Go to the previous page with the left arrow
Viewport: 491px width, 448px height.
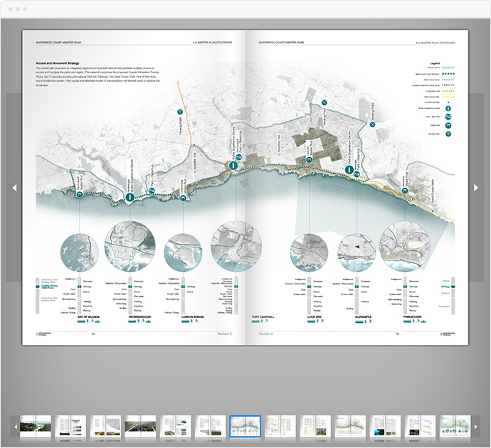14,188
